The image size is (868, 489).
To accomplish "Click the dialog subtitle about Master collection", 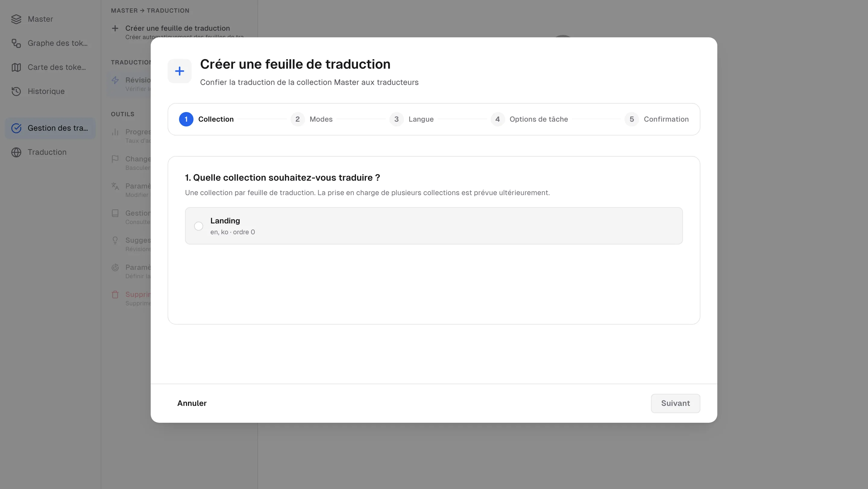I will pyautogui.click(x=309, y=83).
